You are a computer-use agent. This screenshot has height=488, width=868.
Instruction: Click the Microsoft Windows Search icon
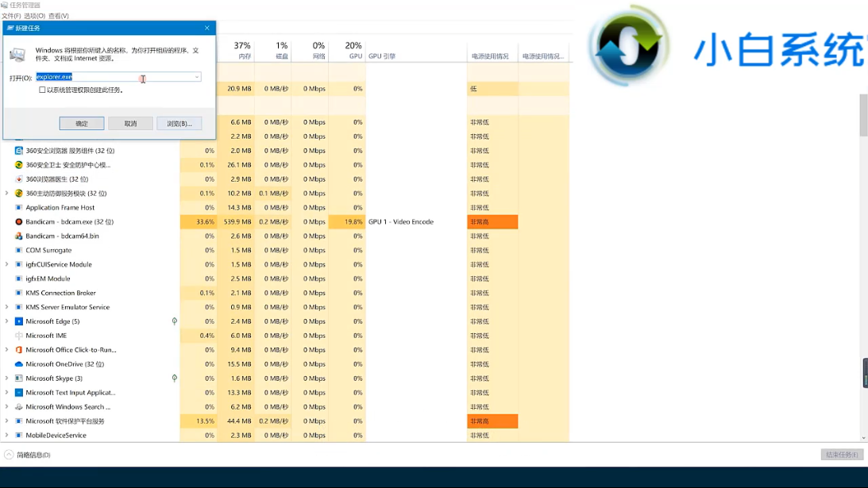coord(19,406)
